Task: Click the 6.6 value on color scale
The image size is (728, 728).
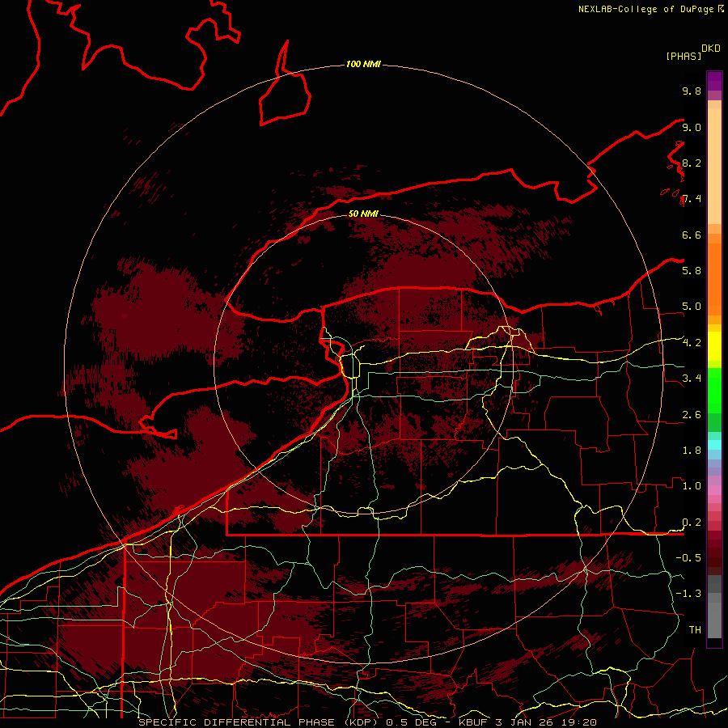Action: (692, 235)
